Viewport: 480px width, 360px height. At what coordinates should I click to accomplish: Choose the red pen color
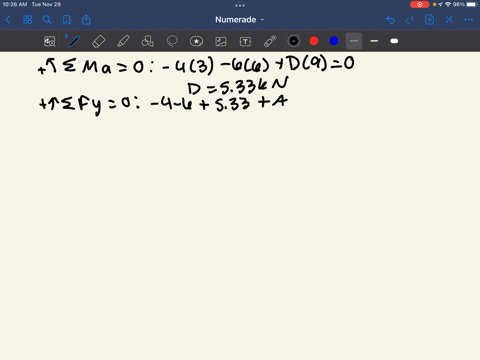point(314,41)
